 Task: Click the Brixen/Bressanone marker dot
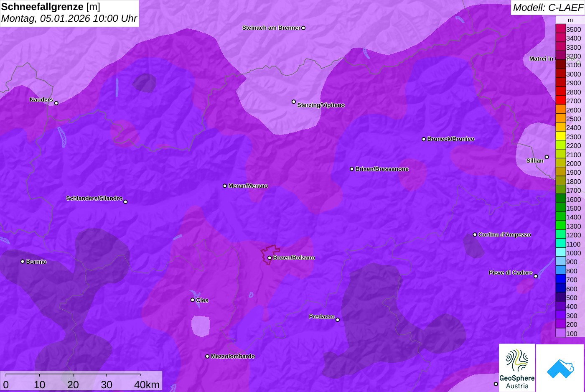[x=352, y=169]
